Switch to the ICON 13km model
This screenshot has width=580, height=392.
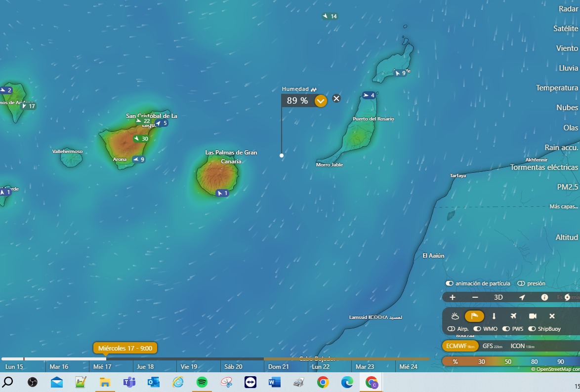click(522, 346)
